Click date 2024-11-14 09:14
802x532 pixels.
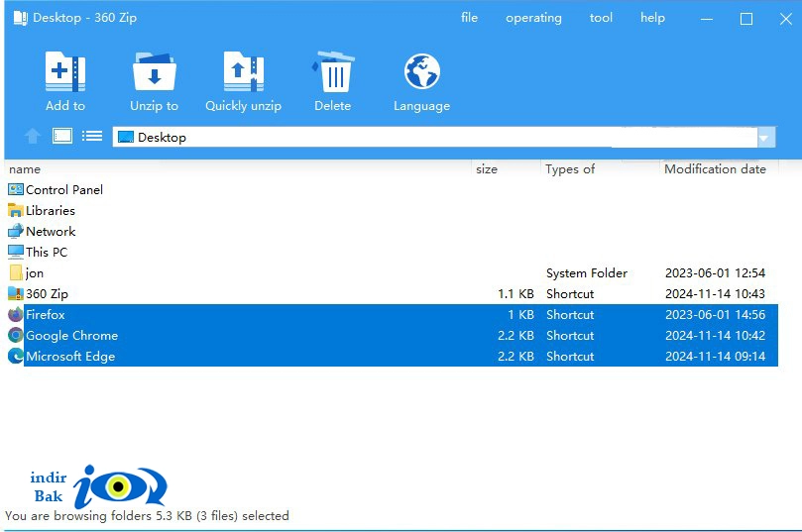click(715, 357)
